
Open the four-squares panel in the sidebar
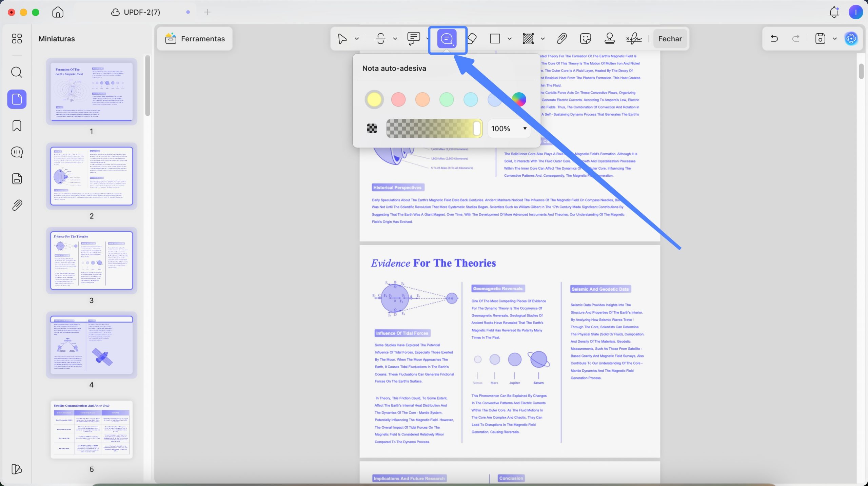(17, 39)
